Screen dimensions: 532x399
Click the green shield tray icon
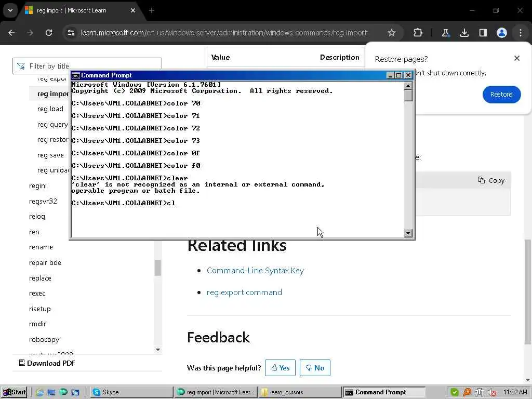tap(454, 392)
